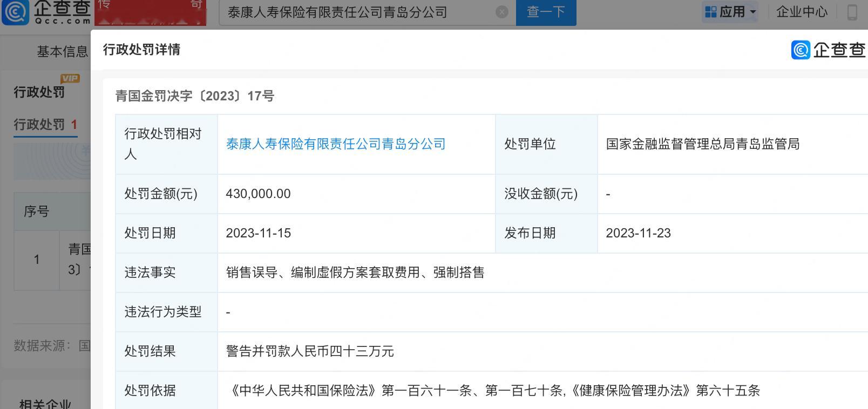The image size is (868, 409).
Task: Click the 序号 column header in the background table
Action: click(36, 212)
